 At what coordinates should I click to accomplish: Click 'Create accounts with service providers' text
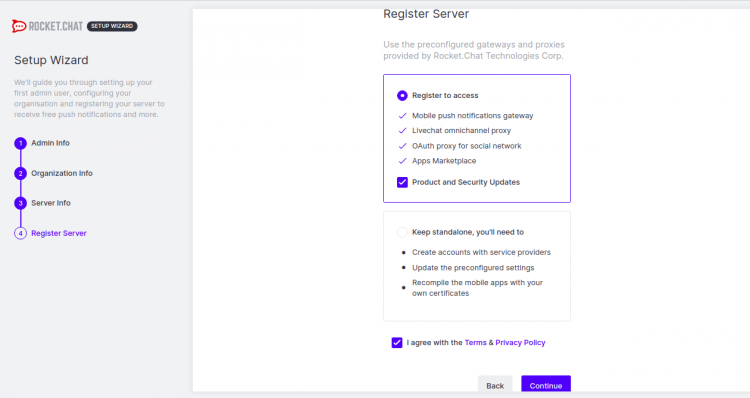(x=481, y=252)
